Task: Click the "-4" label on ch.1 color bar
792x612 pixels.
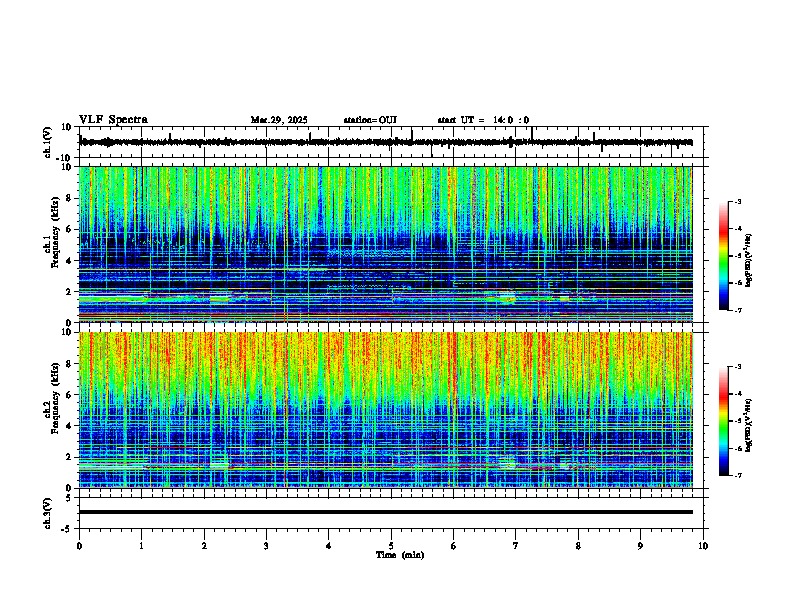Action: tap(737, 229)
